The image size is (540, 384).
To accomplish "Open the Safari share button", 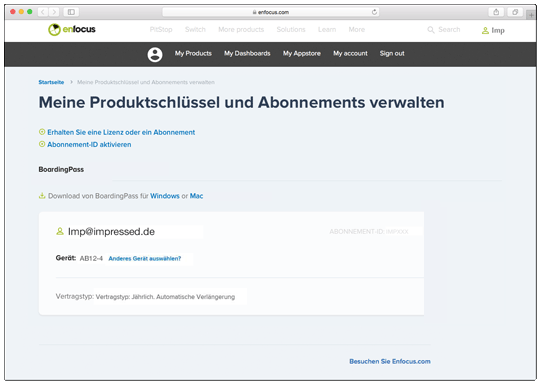I will coord(496,12).
